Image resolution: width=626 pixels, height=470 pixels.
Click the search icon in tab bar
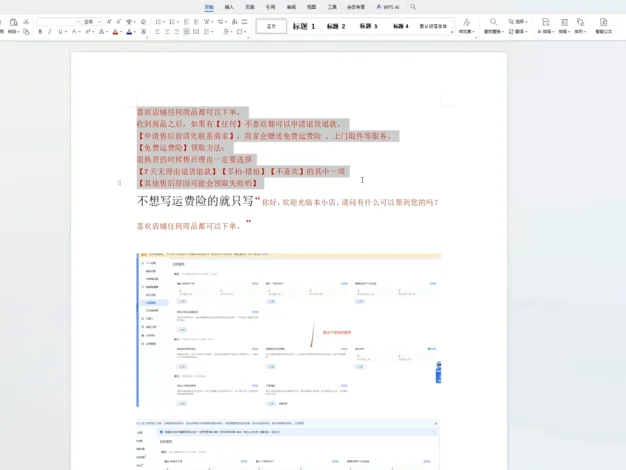coord(413,7)
